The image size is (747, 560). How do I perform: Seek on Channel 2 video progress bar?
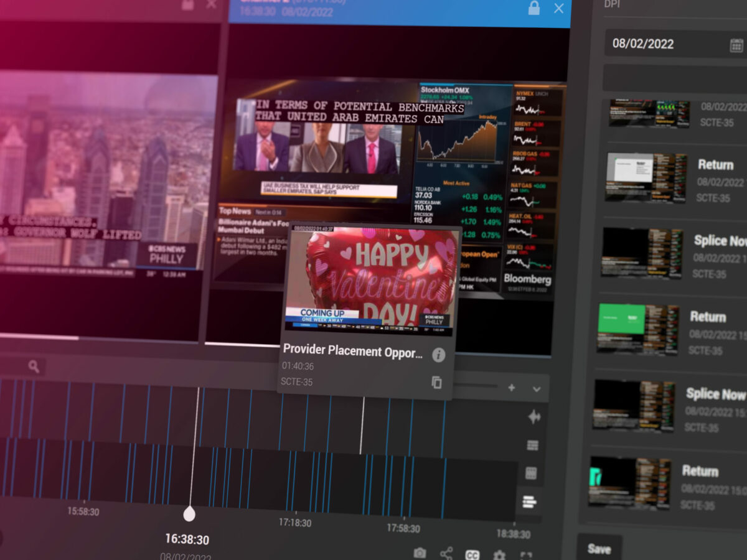pos(378,349)
